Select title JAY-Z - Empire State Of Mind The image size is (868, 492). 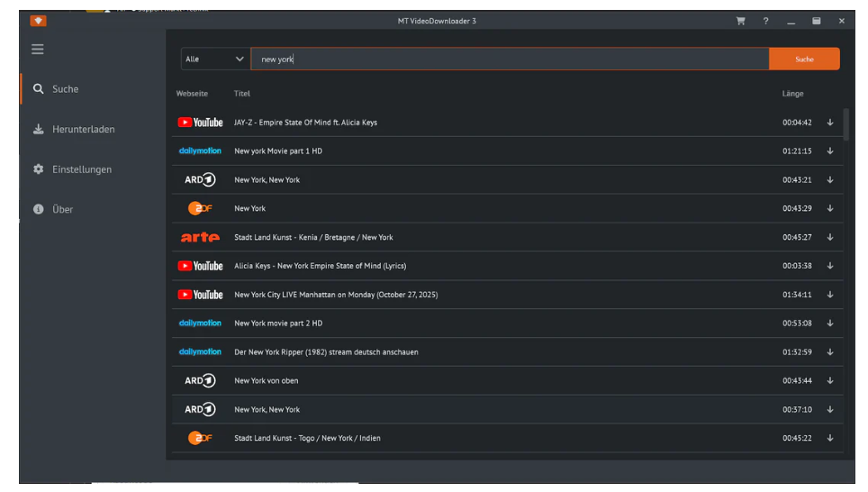point(305,123)
